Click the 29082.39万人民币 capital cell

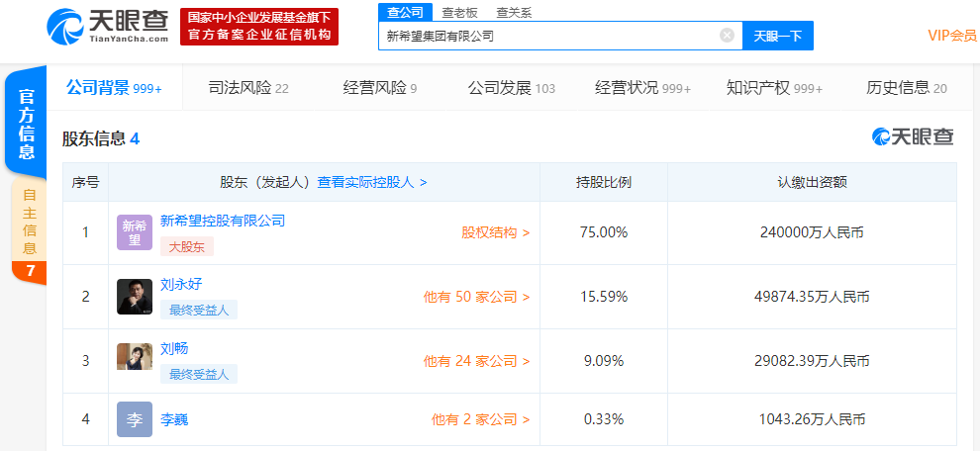[x=812, y=361]
